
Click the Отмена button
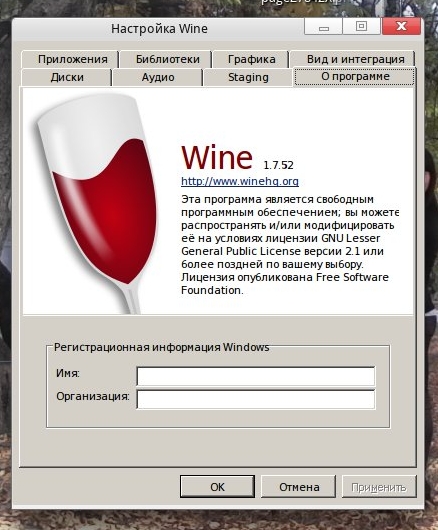coord(299,487)
